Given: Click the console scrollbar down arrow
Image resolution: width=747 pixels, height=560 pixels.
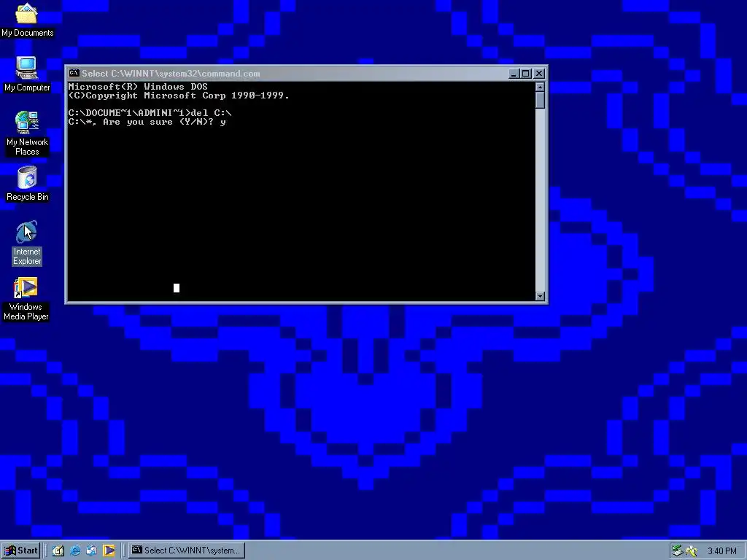Looking at the screenshot, I should point(540,296).
